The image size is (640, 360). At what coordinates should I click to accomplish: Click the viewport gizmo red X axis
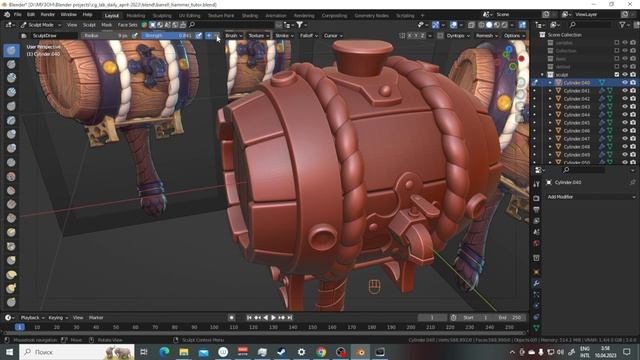[x=521, y=59]
